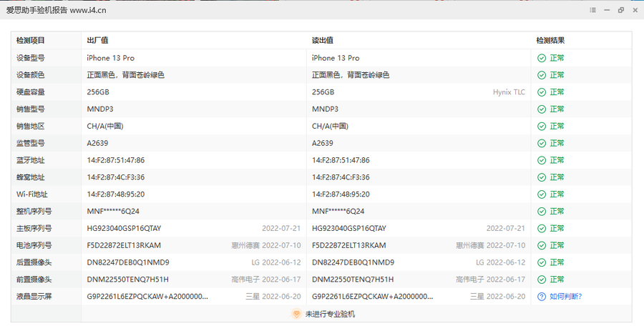
Task: Click factory LCD serial G9P2261L6EZPQCKAW+A2000000...
Action: pyautogui.click(x=147, y=297)
